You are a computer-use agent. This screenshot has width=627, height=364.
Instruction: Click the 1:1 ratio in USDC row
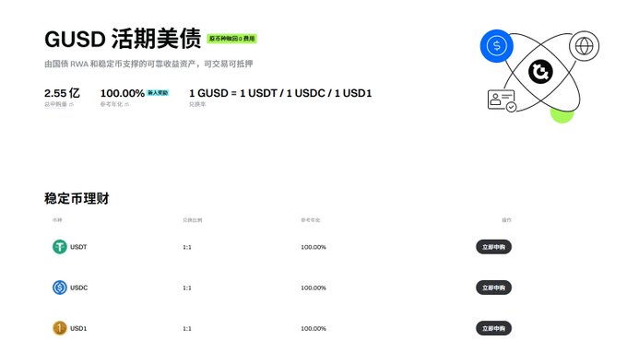tap(187, 288)
